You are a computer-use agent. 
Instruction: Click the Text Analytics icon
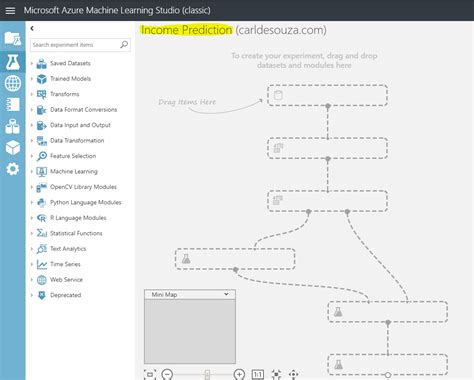[41, 249]
